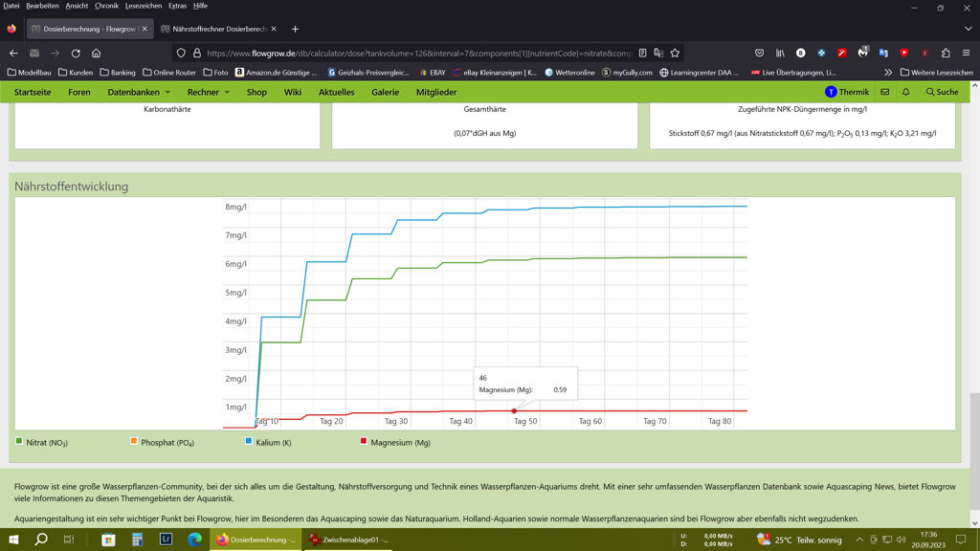Click the notifications bell icon
Image resolution: width=980 pixels, height=551 pixels.
point(905,92)
